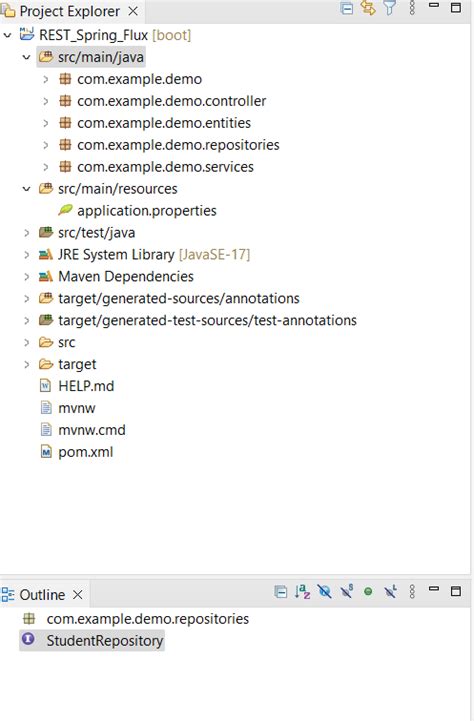Click the JRE System Library icon
This screenshot has height=721, width=474.
46,254
